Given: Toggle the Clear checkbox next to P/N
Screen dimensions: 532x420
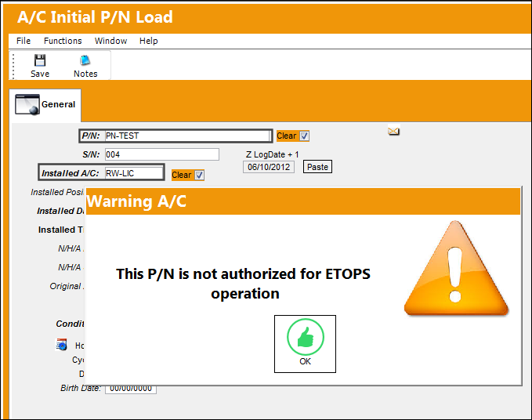Looking at the screenshot, I should coord(304,136).
